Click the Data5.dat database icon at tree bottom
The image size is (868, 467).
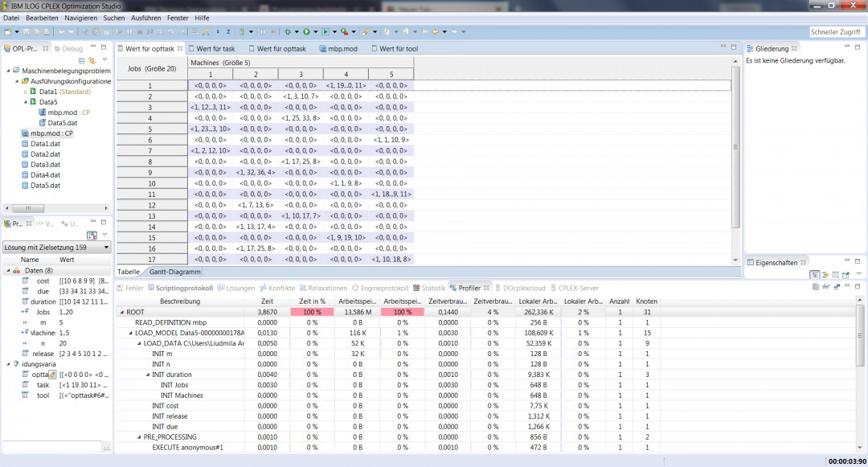click(x=25, y=186)
